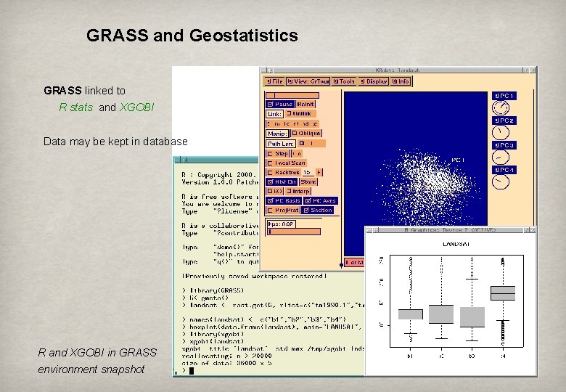The width and height of the screenshot is (566, 392).
Task: Click the green 'R stats' text
Action: tap(75, 107)
